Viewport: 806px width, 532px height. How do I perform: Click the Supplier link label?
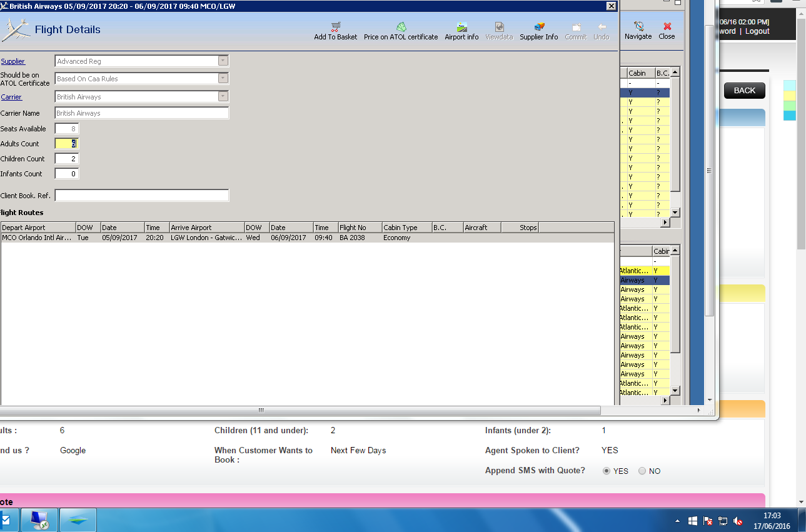[x=13, y=61]
